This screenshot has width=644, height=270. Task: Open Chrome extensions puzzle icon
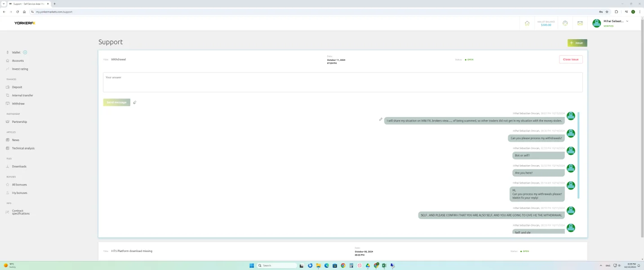(616, 12)
